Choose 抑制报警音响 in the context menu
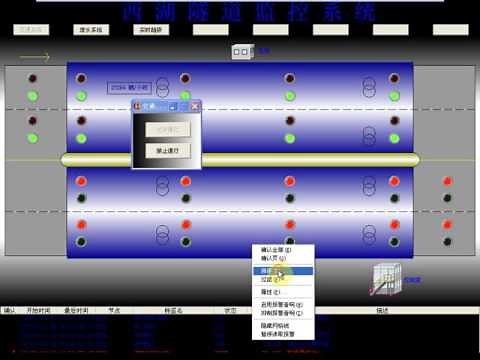 [x=283, y=313]
